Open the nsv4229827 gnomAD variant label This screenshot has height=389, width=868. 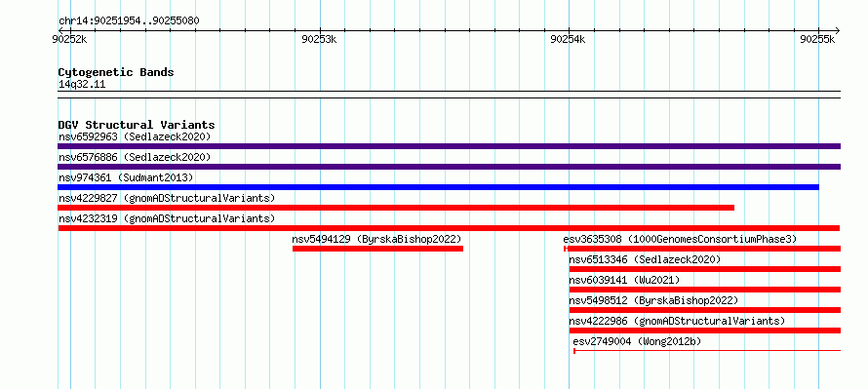coord(167,198)
